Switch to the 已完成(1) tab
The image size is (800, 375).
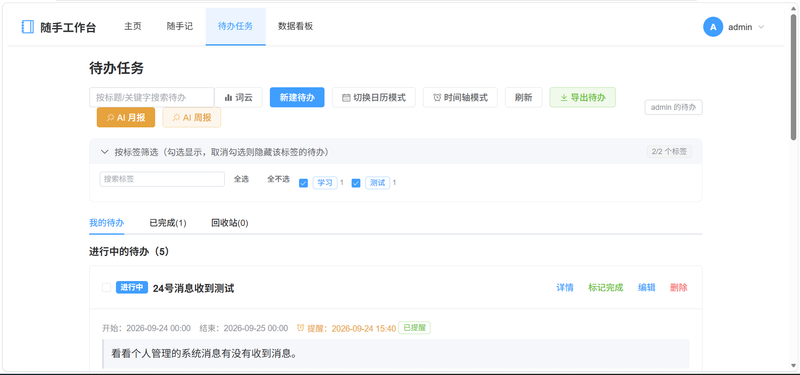click(167, 223)
